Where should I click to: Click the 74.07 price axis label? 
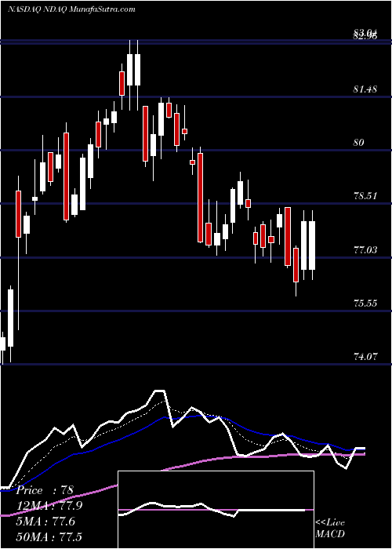pyautogui.click(x=365, y=357)
